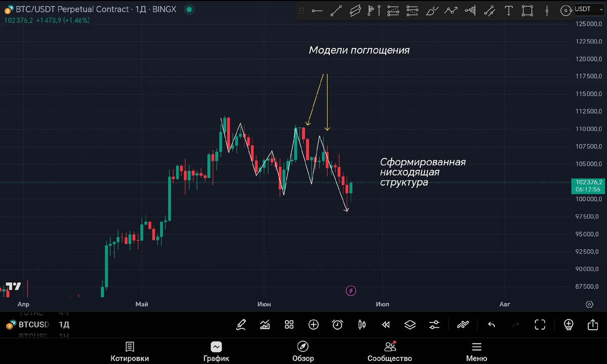
Task: Select the Text annotation tool
Action: [x=508, y=11]
